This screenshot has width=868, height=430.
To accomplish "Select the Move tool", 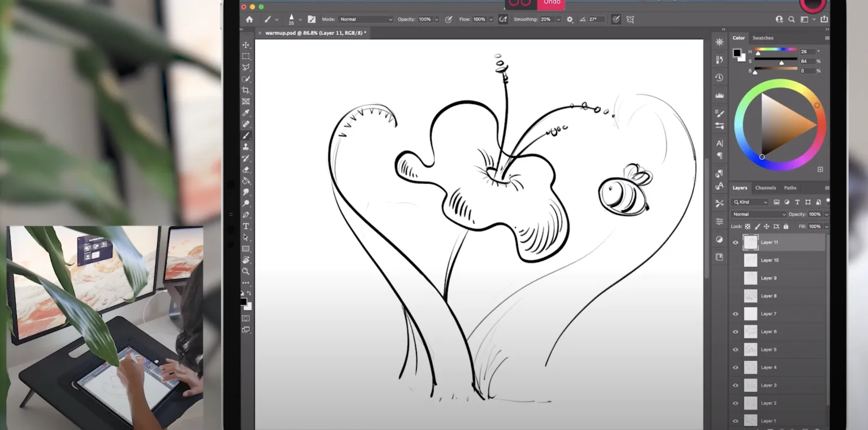I will tap(246, 45).
